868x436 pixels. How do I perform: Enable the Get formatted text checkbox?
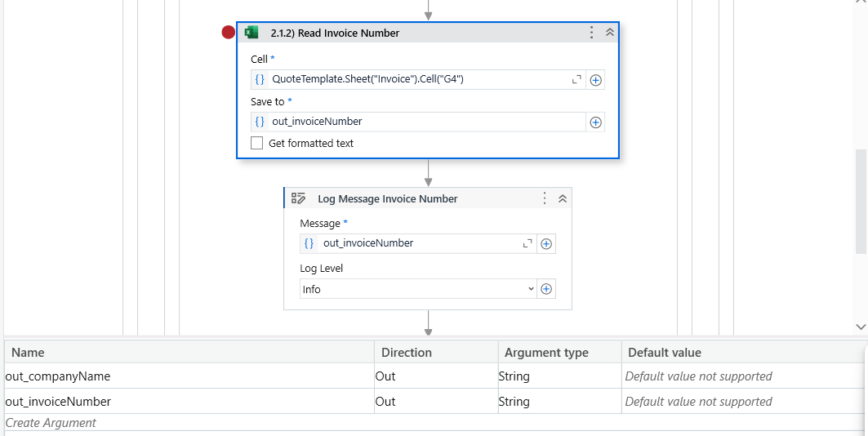257,144
